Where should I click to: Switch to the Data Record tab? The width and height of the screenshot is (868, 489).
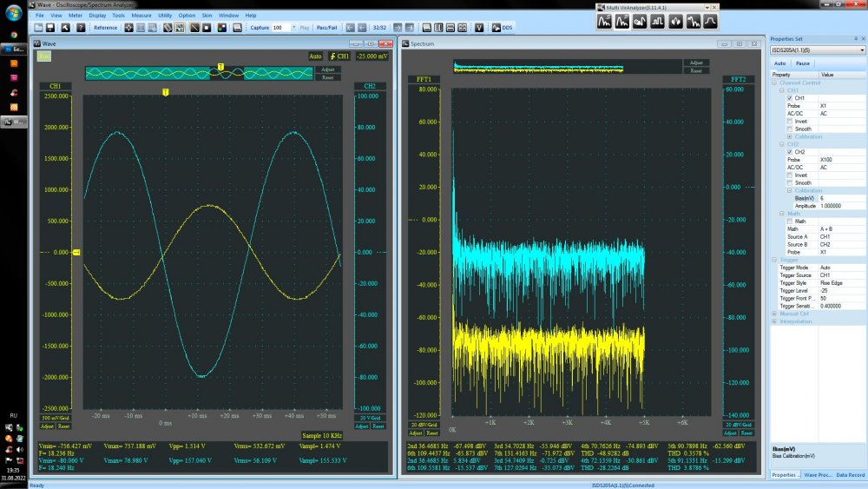point(850,474)
